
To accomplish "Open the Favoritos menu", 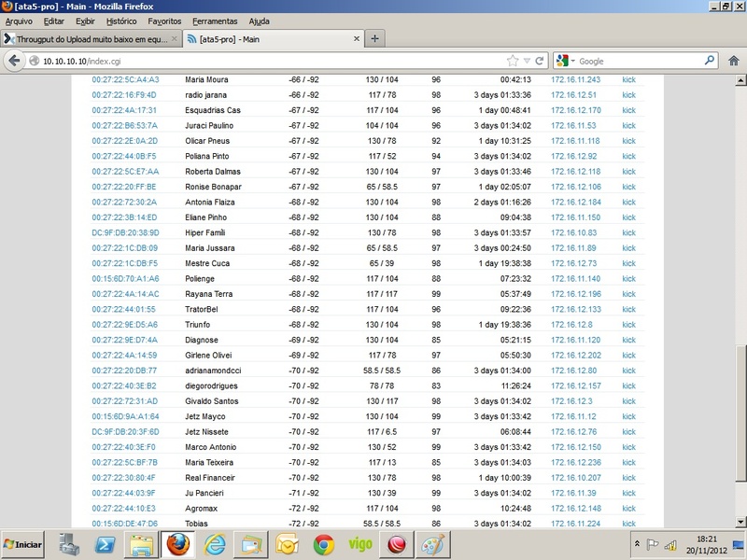I will point(164,21).
